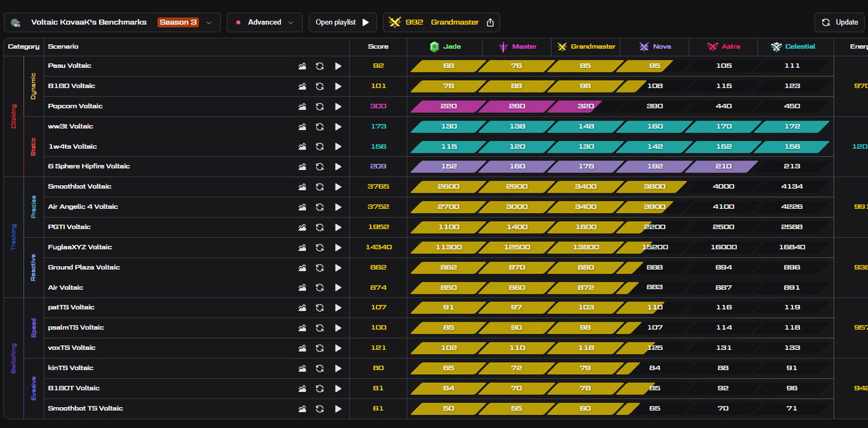Click the Popcorn Voltaic progress bar
Viewport: 868px width, 428px height.
point(506,106)
